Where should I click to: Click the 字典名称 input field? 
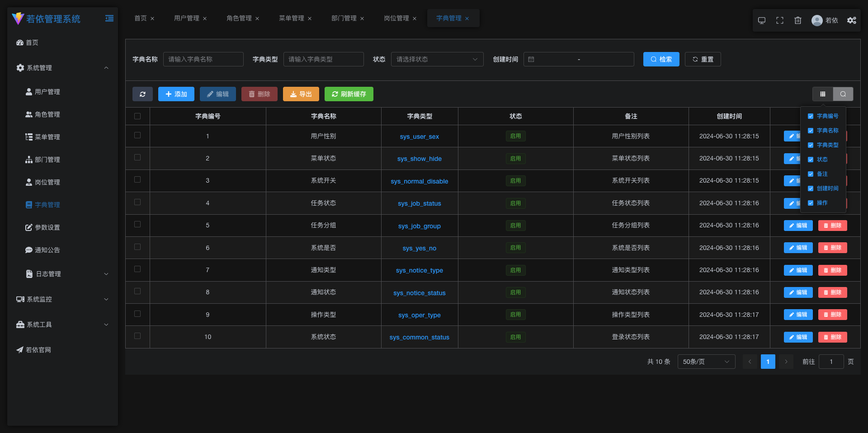pyautogui.click(x=203, y=59)
